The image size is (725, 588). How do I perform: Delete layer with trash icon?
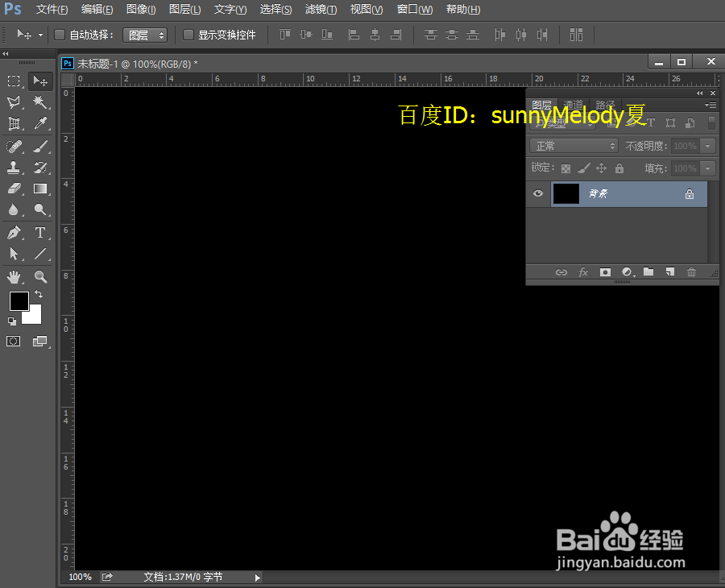(x=691, y=271)
